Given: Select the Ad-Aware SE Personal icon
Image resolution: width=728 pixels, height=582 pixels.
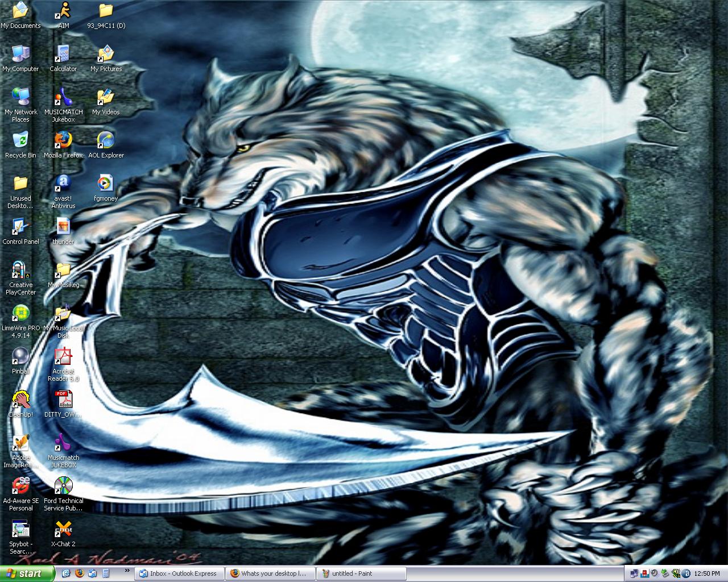Looking at the screenshot, I should [x=21, y=486].
